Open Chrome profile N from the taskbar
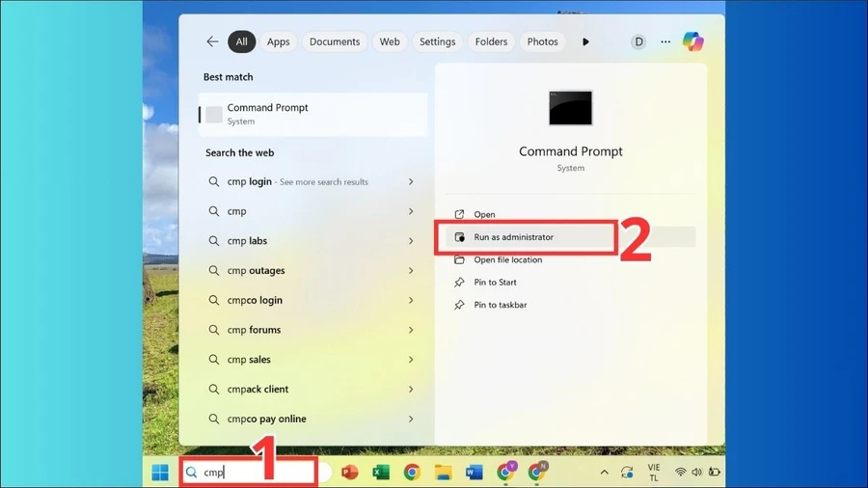Image resolution: width=868 pixels, height=488 pixels. click(537, 471)
